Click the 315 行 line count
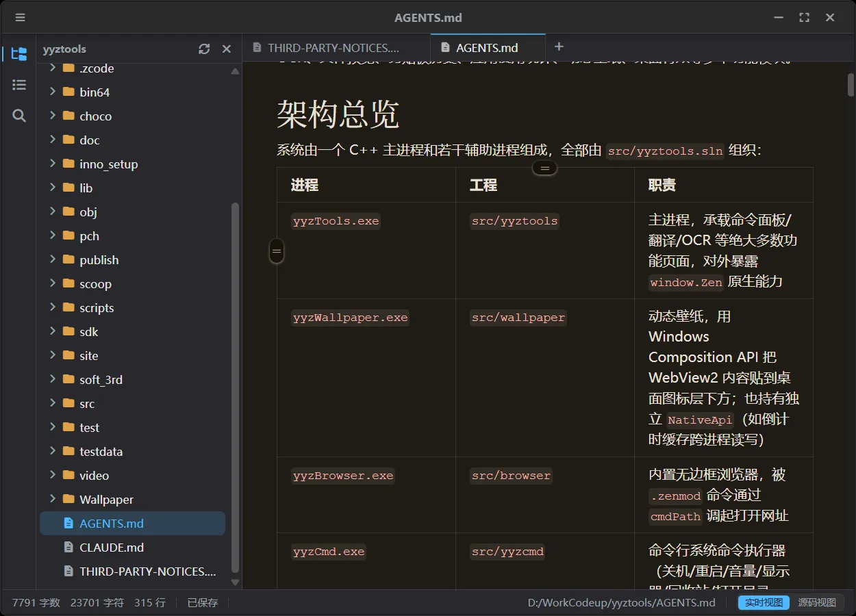Viewport: 856px width, 616px height. coord(150,602)
